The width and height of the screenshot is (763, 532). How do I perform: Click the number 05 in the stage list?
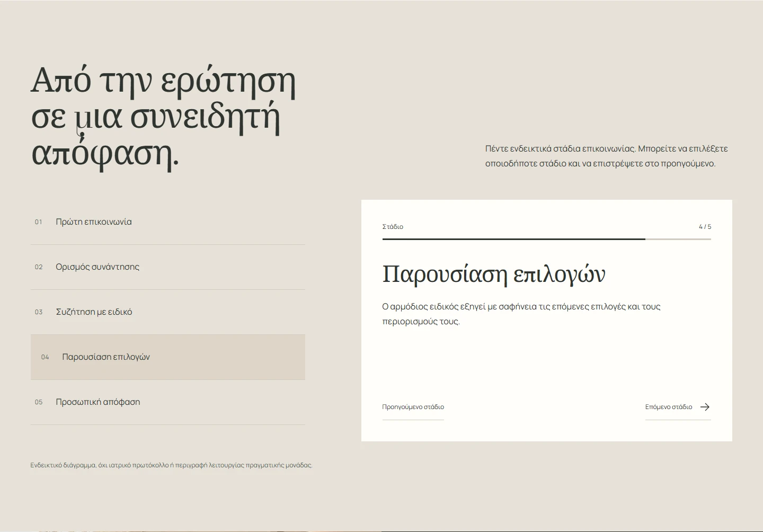coord(39,402)
